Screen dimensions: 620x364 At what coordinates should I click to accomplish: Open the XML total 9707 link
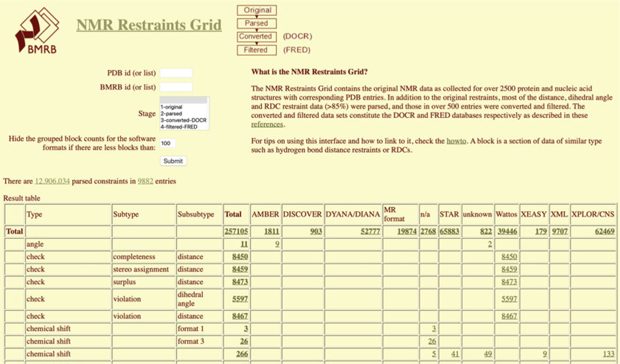coord(560,231)
